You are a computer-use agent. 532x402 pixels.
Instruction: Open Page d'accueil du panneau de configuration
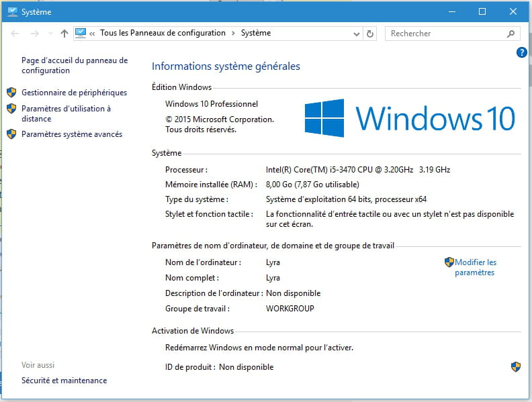tap(75, 65)
